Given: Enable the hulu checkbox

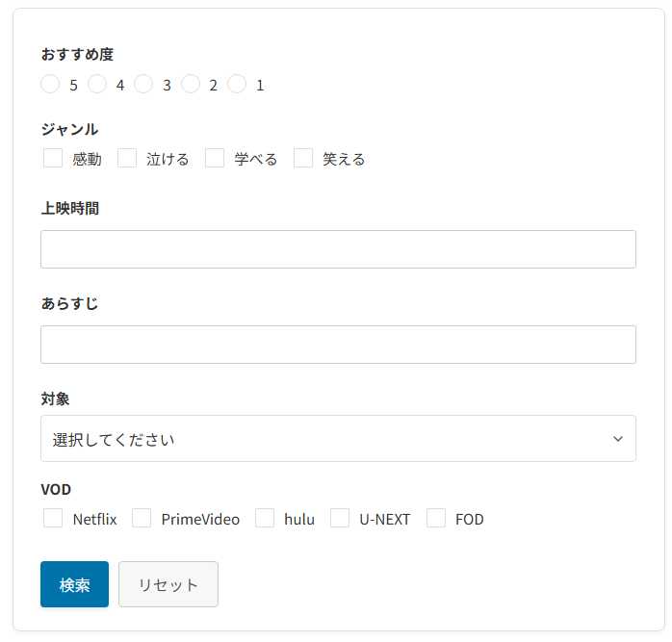Looking at the screenshot, I should (265, 518).
